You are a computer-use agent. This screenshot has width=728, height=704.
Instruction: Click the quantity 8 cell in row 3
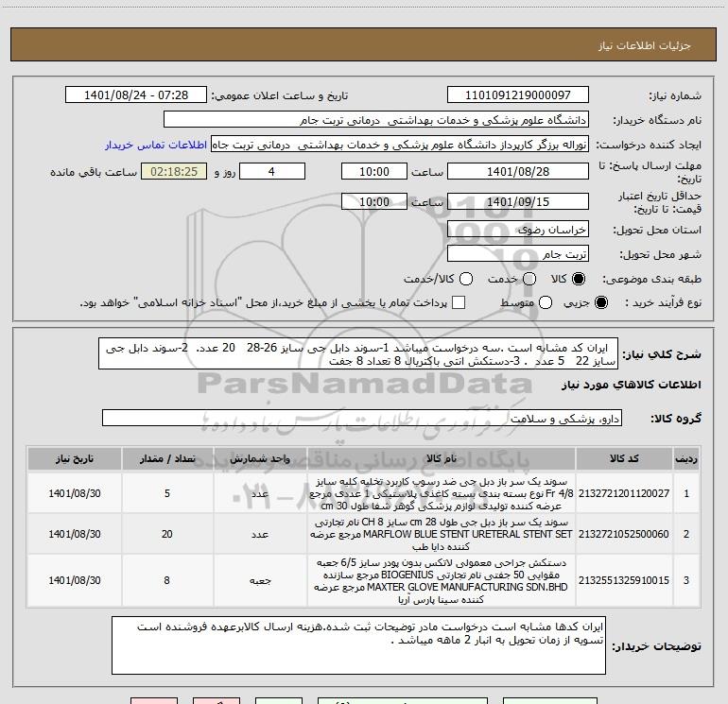click(x=167, y=580)
